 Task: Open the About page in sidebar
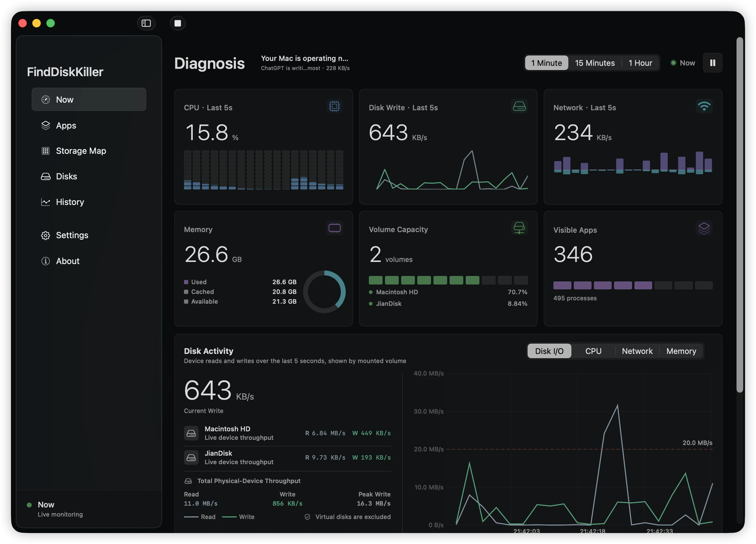click(x=89, y=261)
